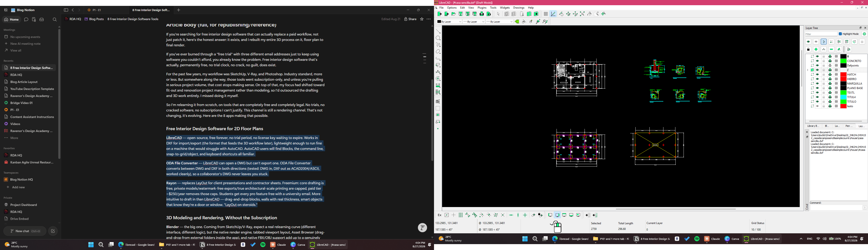Redraw the view in LibreCAD's toolbar
This screenshot has width=868, height=250.
point(561,14)
